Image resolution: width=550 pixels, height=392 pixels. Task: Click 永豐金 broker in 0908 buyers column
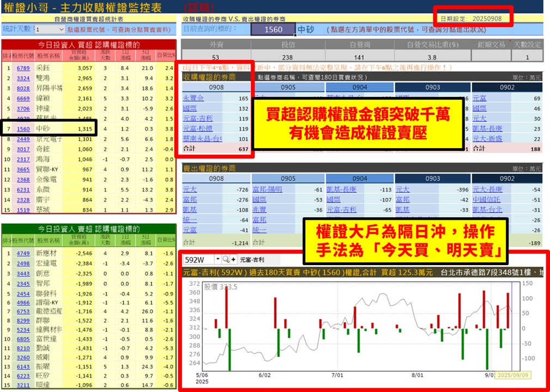tap(193, 98)
